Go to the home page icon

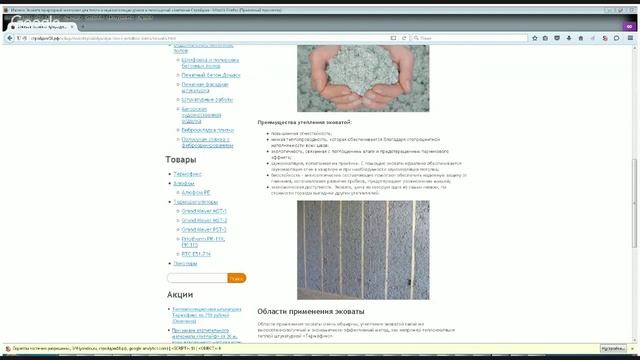tap(581, 38)
